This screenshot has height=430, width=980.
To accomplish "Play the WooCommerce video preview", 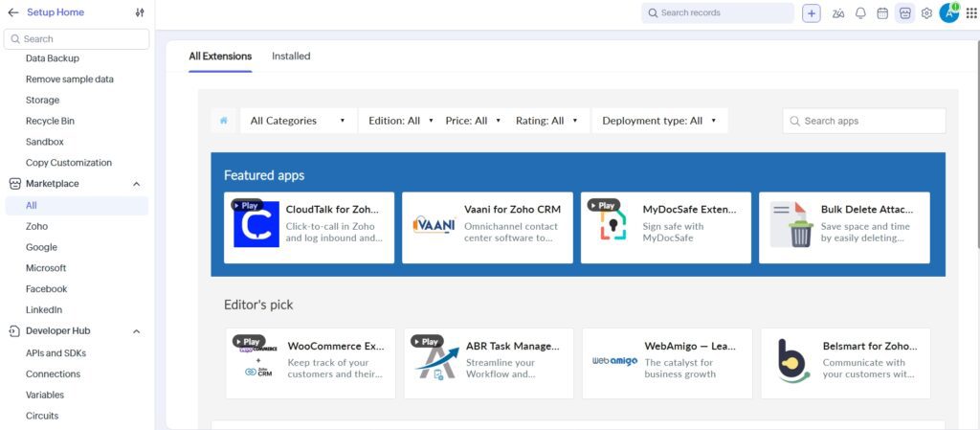I will pos(249,341).
